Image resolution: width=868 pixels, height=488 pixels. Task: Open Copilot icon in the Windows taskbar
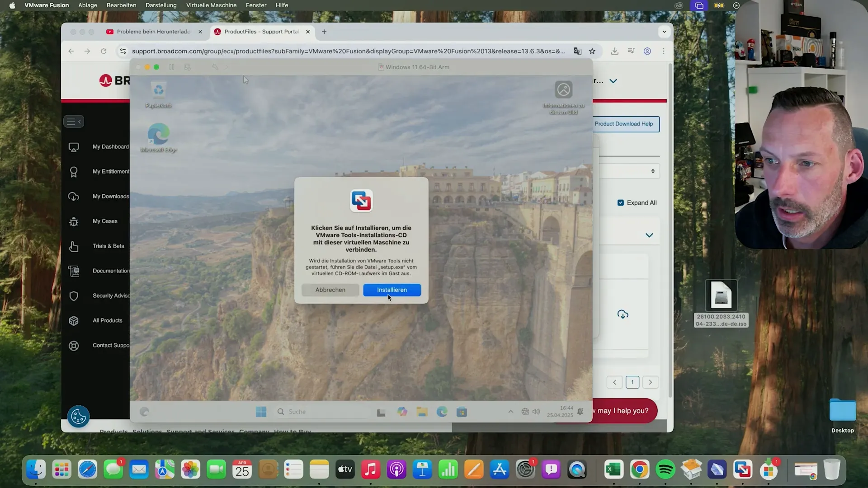(402, 412)
